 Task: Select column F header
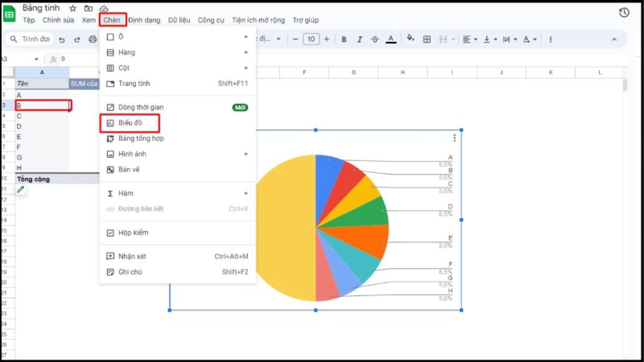304,72
